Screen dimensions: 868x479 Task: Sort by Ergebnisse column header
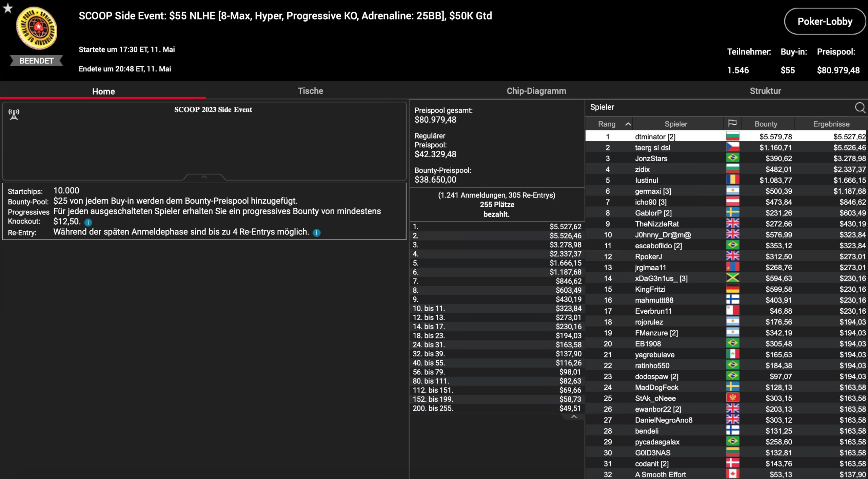click(x=831, y=124)
